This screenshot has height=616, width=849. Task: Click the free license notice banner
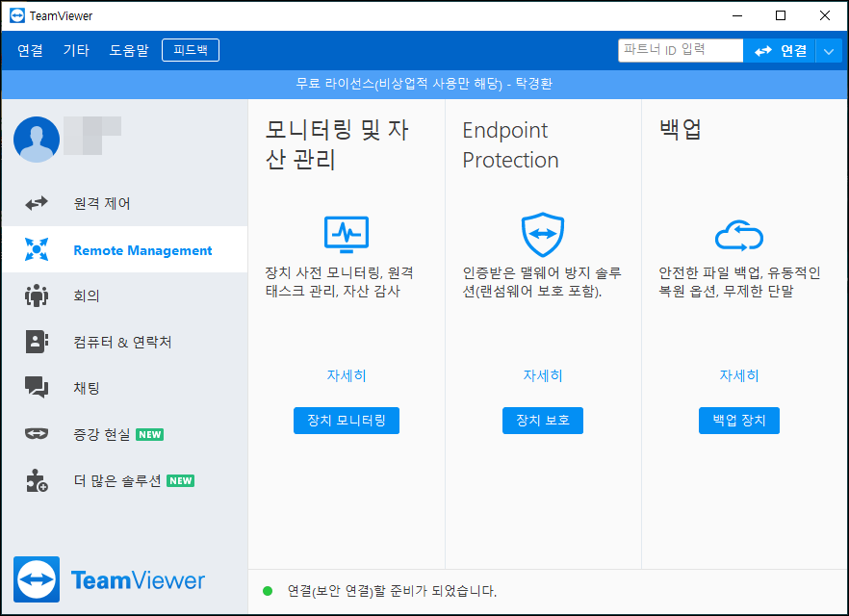[424, 84]
